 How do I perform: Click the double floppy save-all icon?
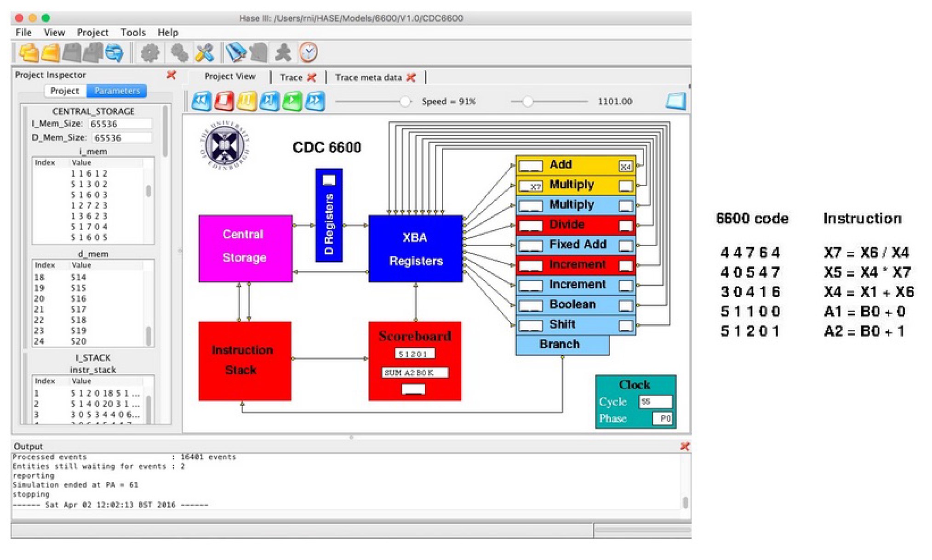point(93,52)
